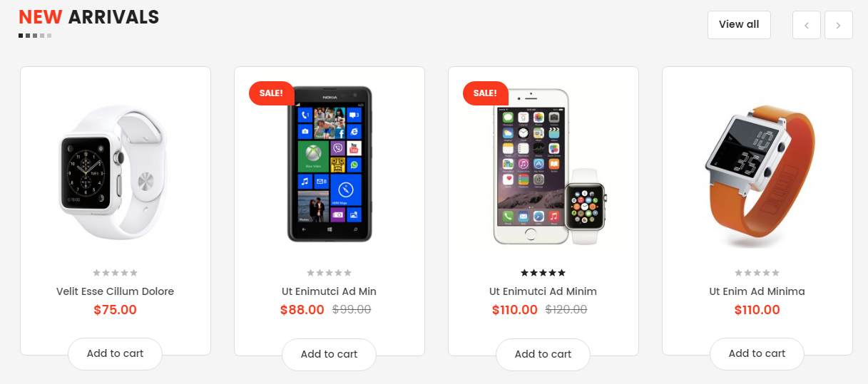Add Ut Enimutci Ad Minim to cart

543,354
